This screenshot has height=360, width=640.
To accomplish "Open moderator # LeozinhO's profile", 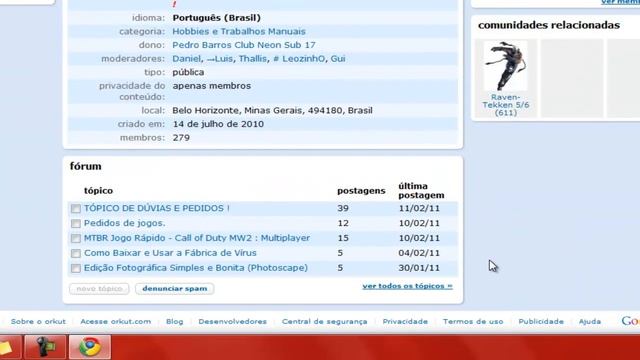I will [299, 58].
